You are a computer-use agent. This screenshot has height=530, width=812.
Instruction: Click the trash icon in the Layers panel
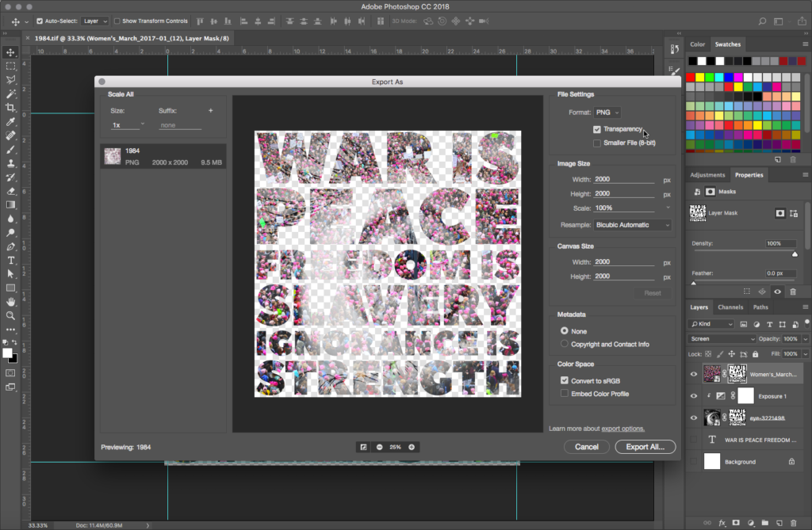pyautogui.click(x=794, y=522)
